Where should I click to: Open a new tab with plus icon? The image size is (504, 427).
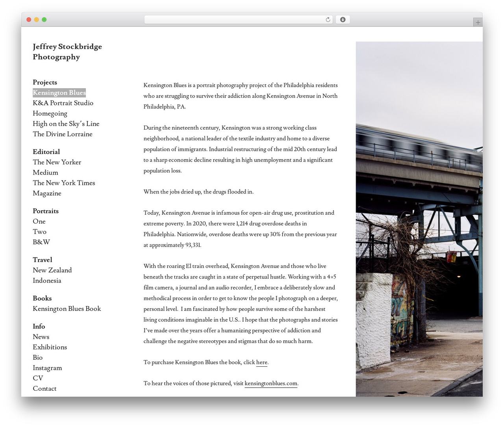(x=478, y=22)
